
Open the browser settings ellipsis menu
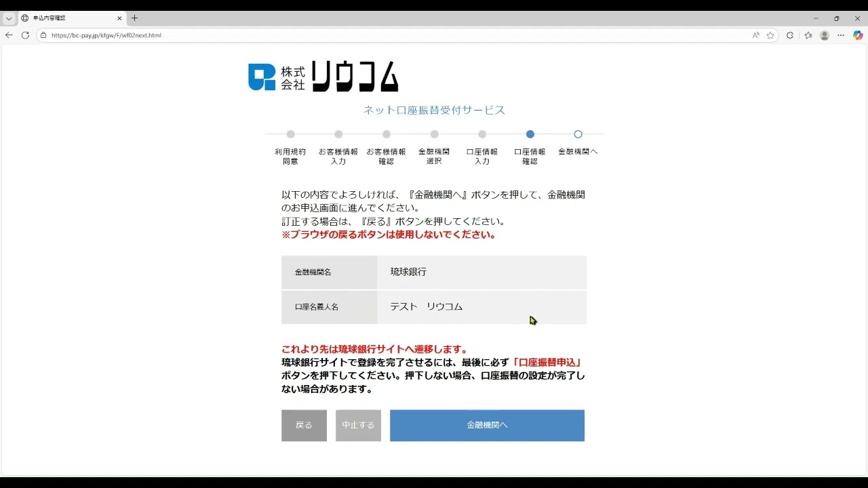(841, 35)
